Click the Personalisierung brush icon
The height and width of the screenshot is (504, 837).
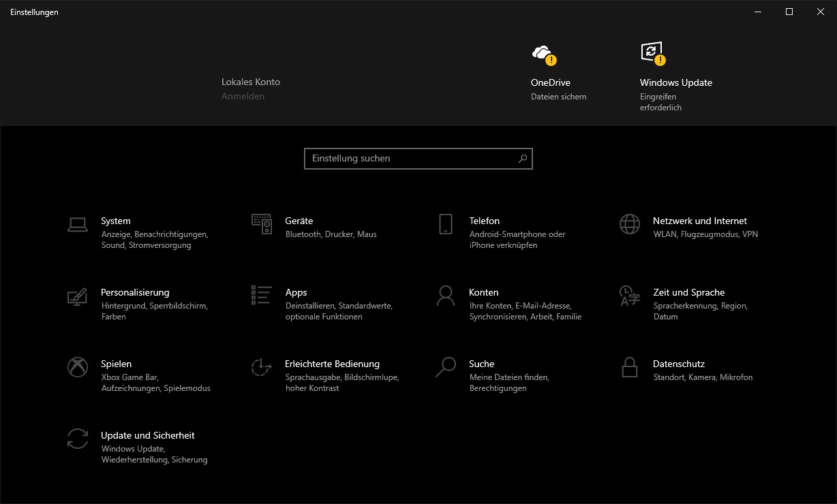pos(78,296)
